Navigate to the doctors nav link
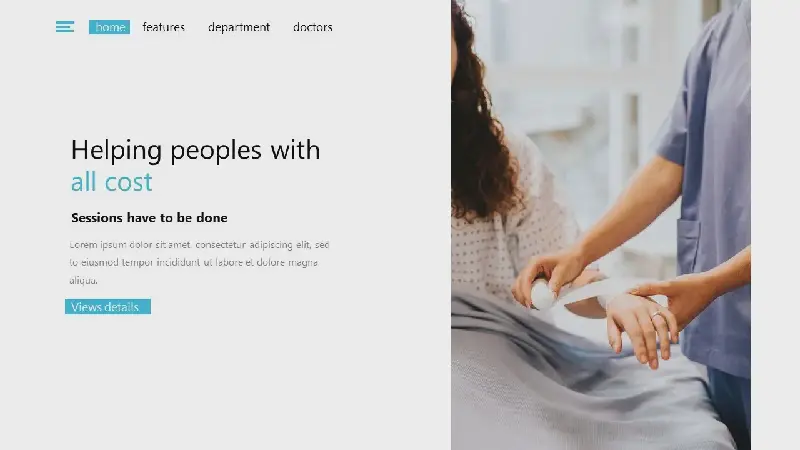The image size is (800, 450). click(313, 27)
